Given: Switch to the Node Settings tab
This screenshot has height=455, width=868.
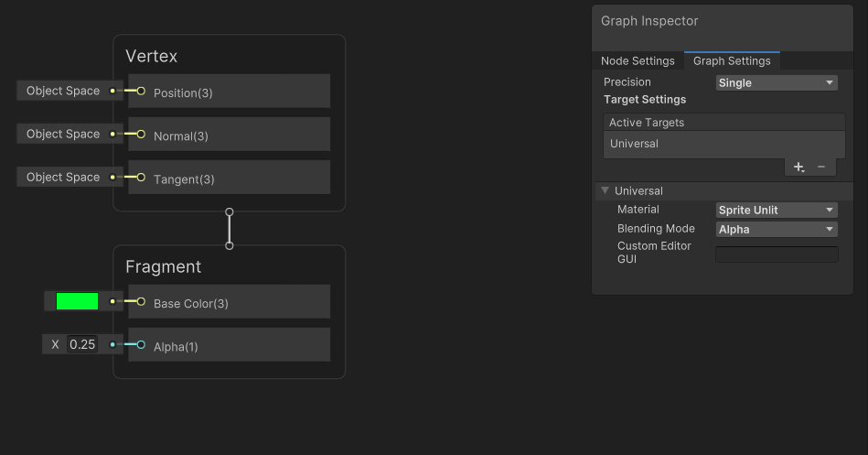Looking at the screenshot, I should (x=638, y=61).
